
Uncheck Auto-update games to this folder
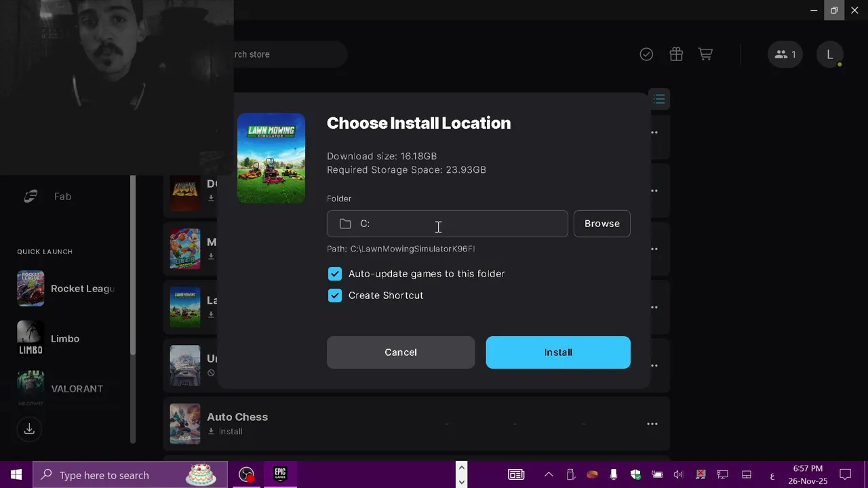pyautogui.click(x=335, y=274)
